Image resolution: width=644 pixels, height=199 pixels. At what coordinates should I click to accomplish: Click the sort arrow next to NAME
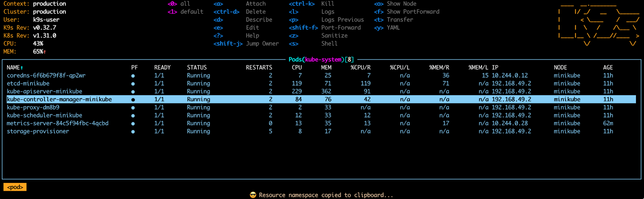[22, 68]
